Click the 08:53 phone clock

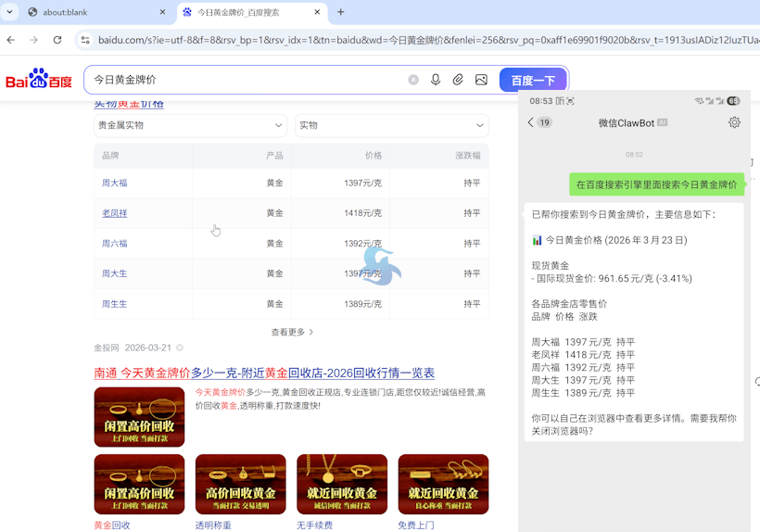coord(541,101)
